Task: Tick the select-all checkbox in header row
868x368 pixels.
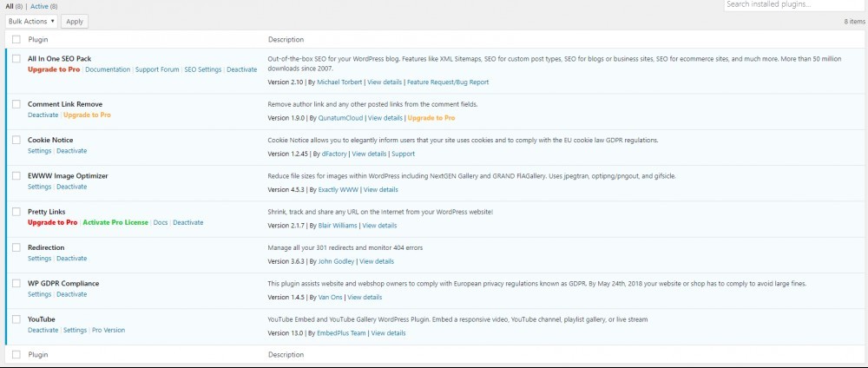Action: (x=16, y=39)
